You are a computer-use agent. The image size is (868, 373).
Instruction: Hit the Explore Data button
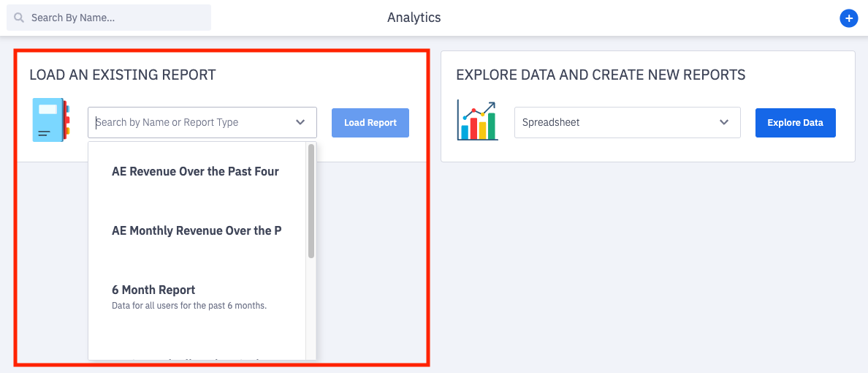(x=795, y=122)
